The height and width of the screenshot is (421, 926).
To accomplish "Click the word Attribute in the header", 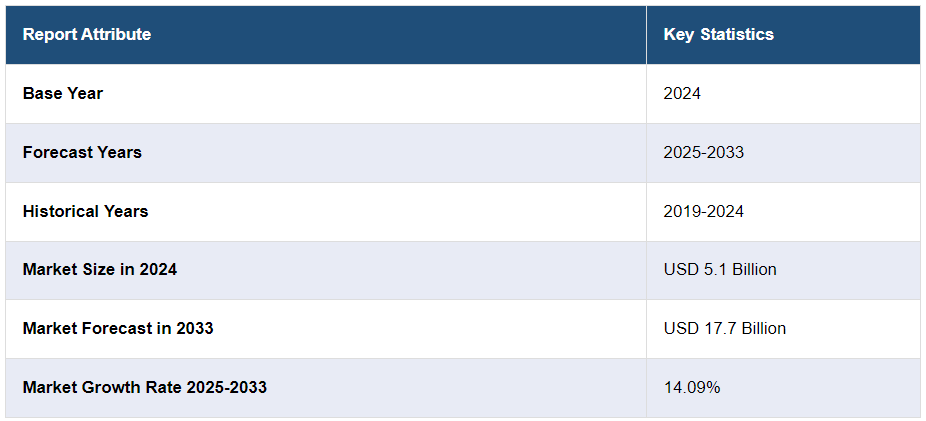I will (x=115, y=35).
